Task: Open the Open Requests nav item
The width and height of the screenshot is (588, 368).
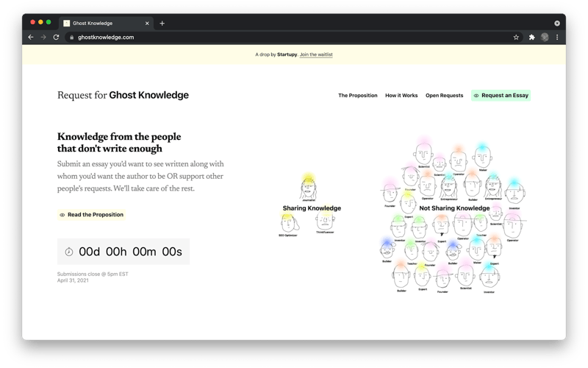Action: coord(445,96)
